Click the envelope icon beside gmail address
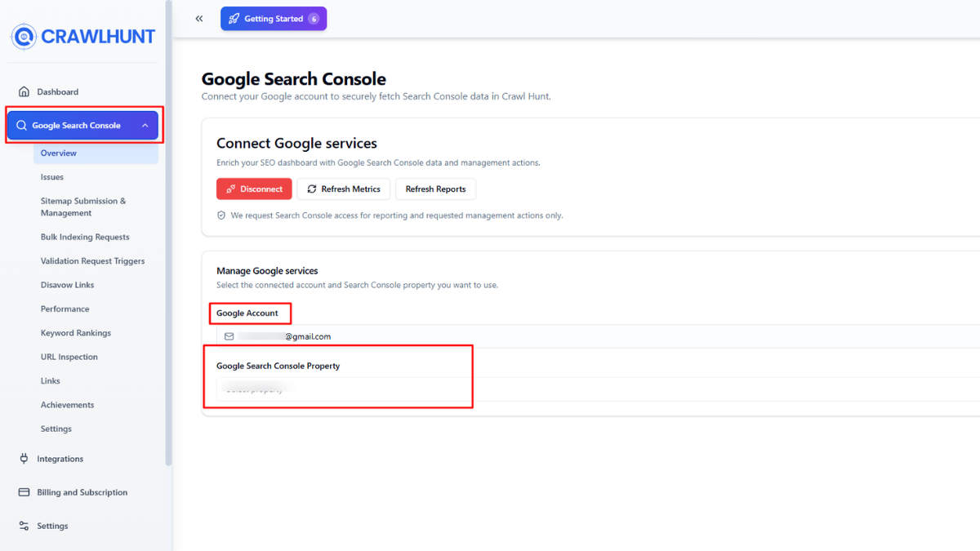980x551 pixels. pyautogui.click(x=229, y=336)
